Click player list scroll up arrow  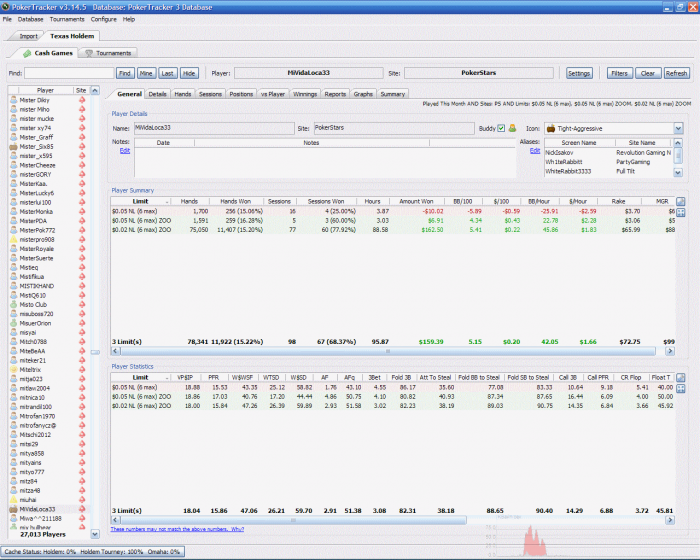click(95, 91)
